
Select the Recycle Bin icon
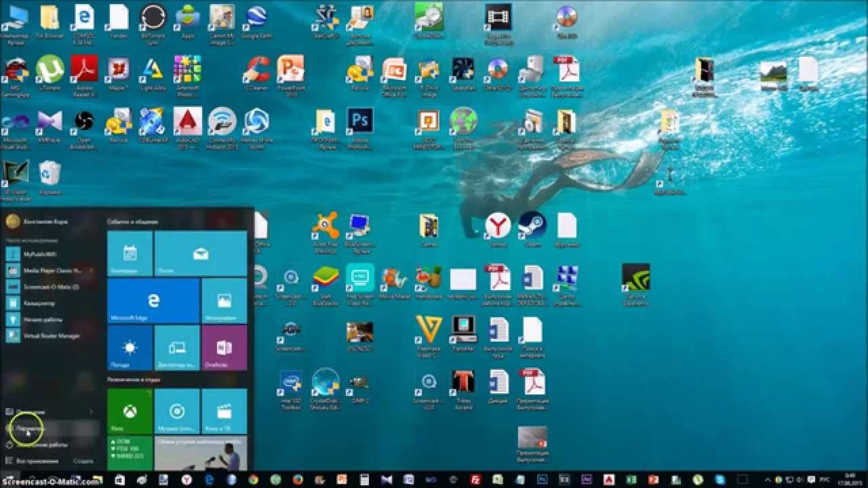click(x=50, y=178)
